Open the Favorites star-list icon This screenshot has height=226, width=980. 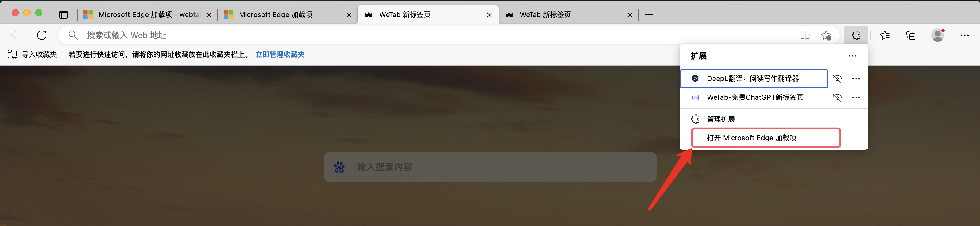point(885,36)
